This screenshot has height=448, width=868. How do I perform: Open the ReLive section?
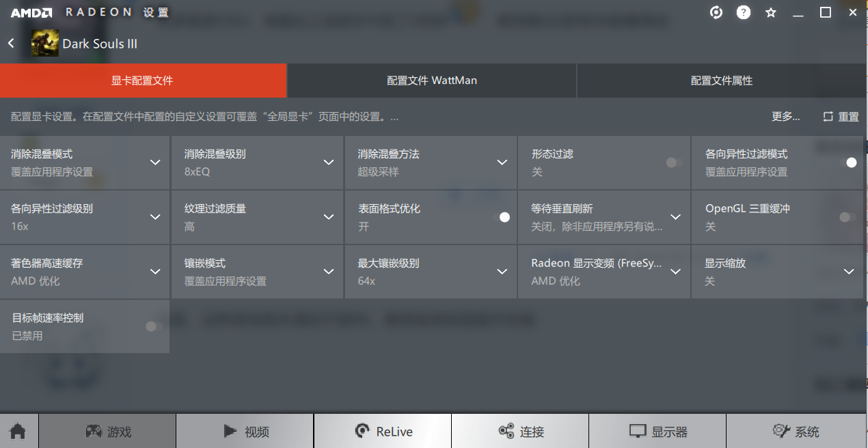[x=383, y=431]
